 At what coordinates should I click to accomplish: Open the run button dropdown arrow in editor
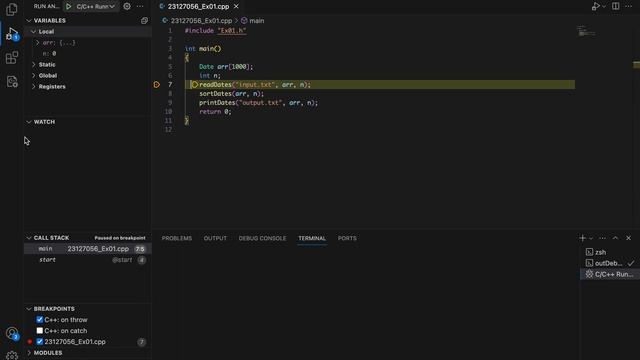pyautogui.click(x=604, y=7)
